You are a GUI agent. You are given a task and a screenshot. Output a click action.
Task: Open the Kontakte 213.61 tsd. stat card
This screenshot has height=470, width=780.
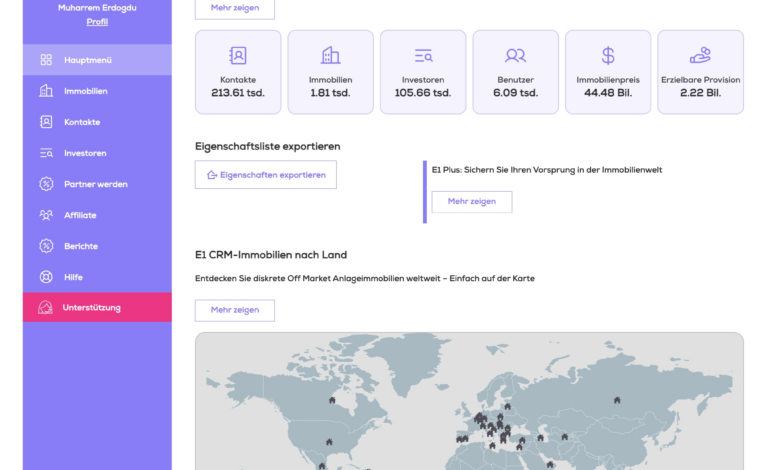238,72
